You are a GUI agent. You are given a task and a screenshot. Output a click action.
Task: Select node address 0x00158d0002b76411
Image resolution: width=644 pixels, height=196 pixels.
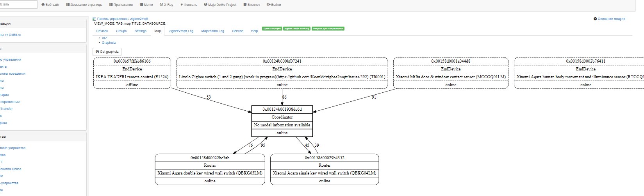pyautogui.click(x=586, y=61)
